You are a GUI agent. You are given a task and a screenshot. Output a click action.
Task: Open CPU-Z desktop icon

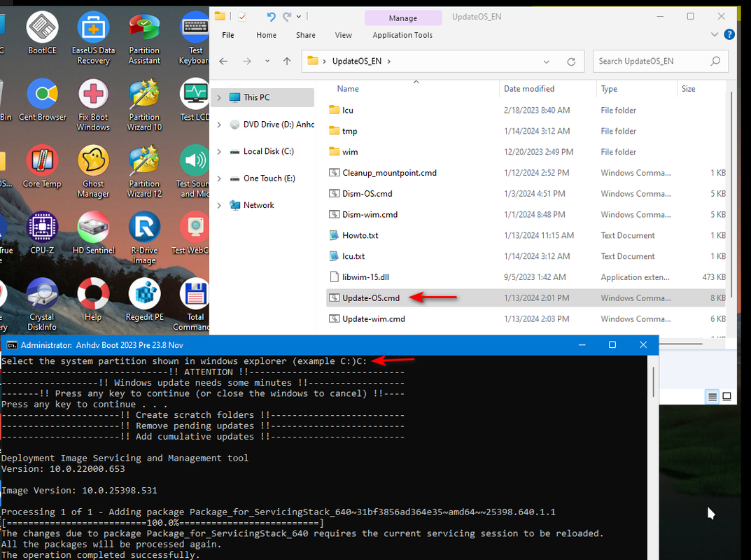pos(42,233)
